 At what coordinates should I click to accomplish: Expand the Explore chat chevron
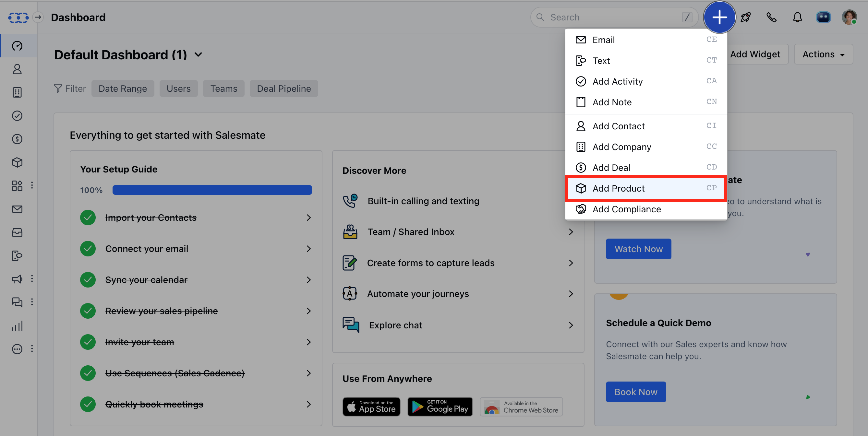click(x=571, y=325)
